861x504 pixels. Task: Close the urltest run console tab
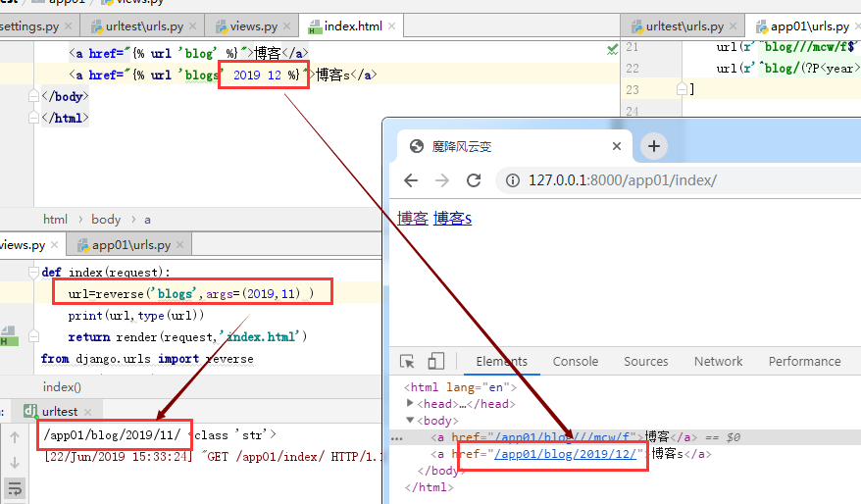[x=88, y=412]
